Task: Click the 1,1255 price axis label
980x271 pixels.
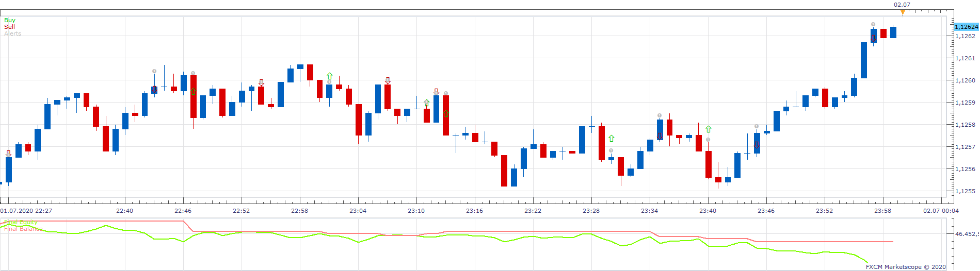Action: pos(965,191)
